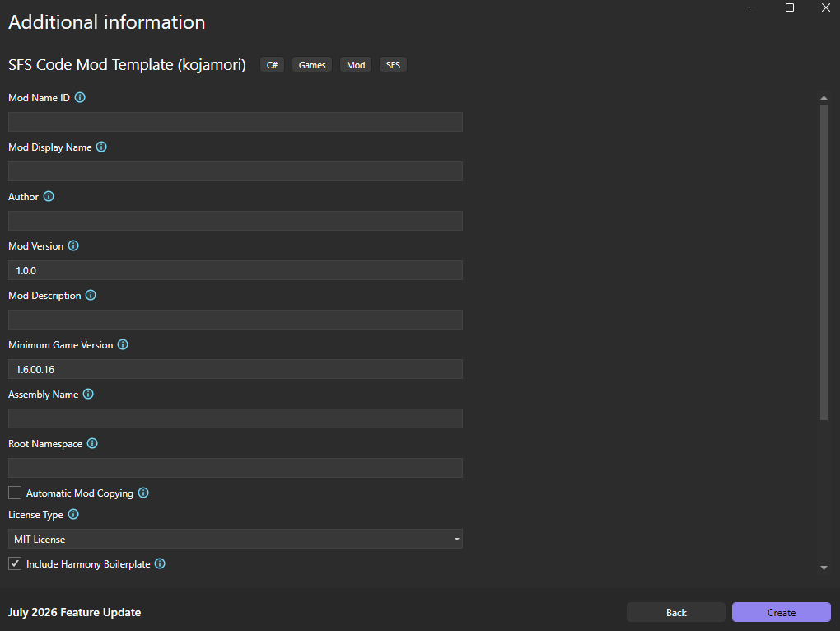Go Back to the previous step
This screenshot has width=840, height=631.
tap(676, 612)
